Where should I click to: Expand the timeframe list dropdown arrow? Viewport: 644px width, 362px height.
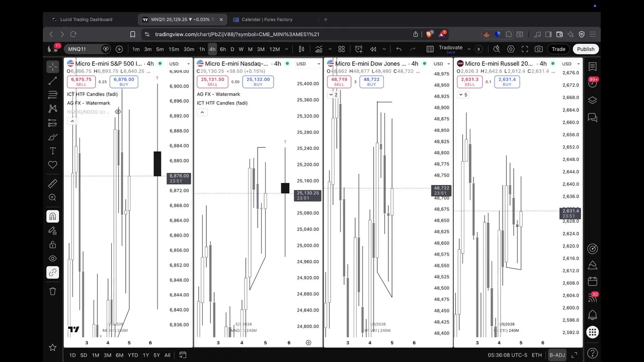tap(286, 49)
